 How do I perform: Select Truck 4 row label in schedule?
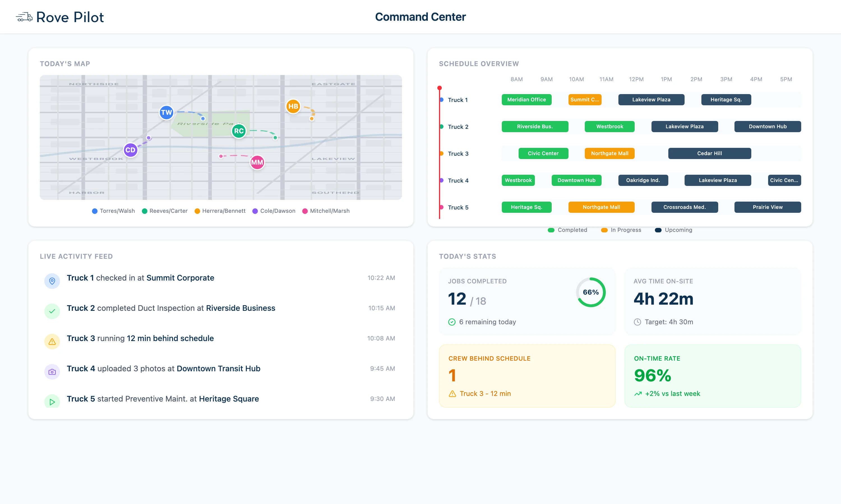(458, 180)
